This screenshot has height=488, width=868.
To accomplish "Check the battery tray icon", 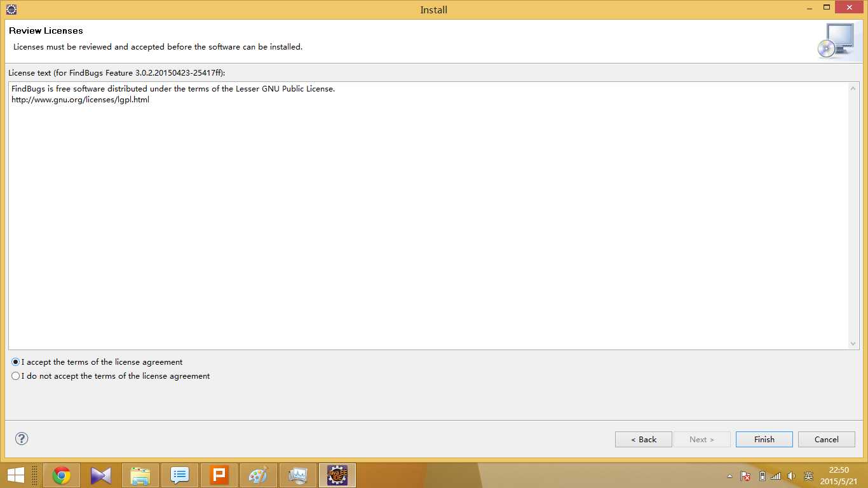I will (762, 476).
